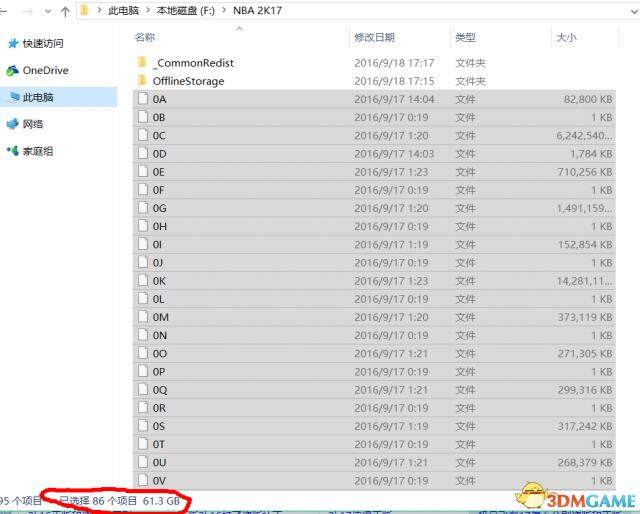The height and width of the screenshot is (514, 640).
Task: Click the file icon of 0B
Action: click(x=143, y=117)
